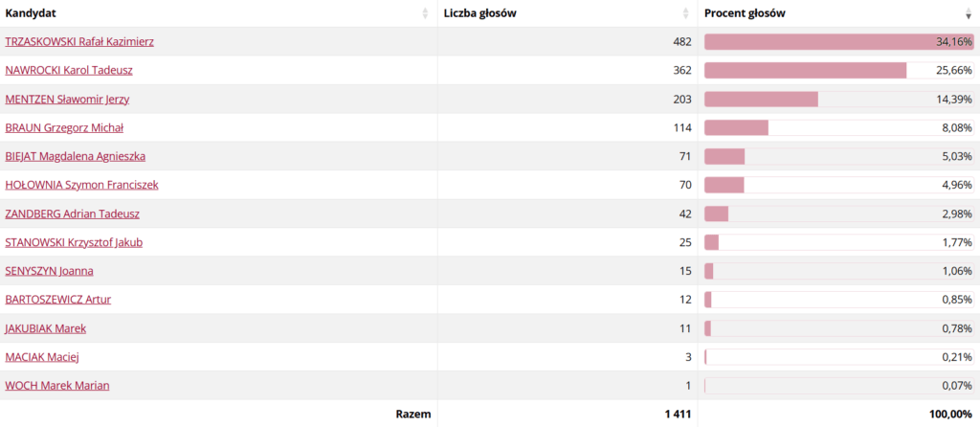
Task: Open HOŁOWNIA Szymon Franciszek link
Action: pos(82,185)
